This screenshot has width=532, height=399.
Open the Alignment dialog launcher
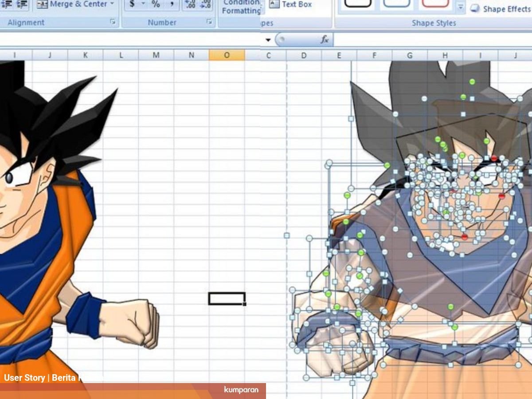(113, 22)
